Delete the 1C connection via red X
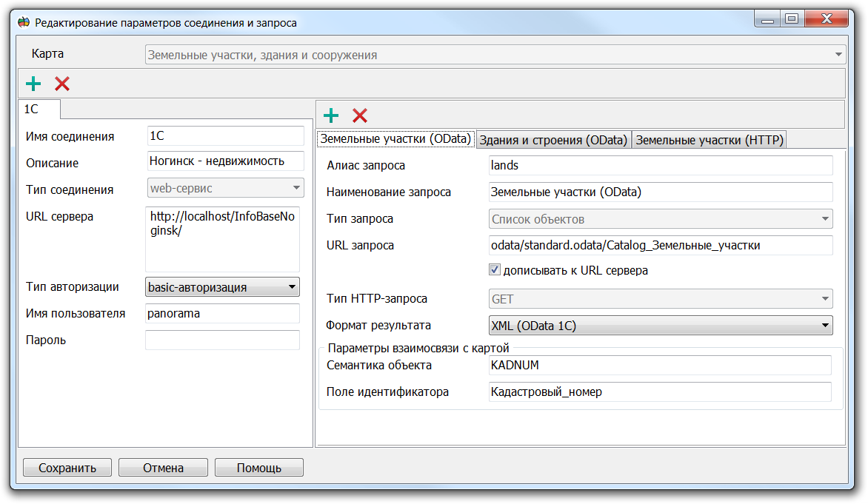This screenshot has width=868, height=504. pos(62,83)
